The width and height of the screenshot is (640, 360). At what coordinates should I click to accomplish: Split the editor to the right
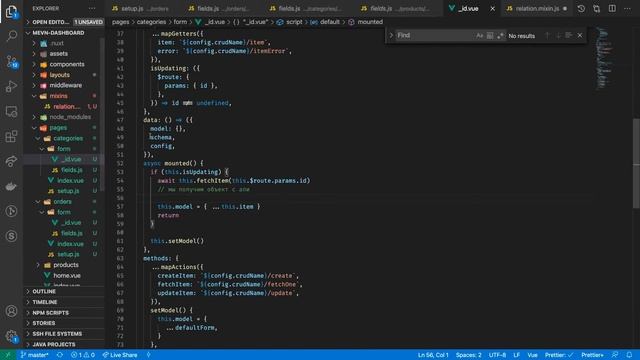[612, 8]
